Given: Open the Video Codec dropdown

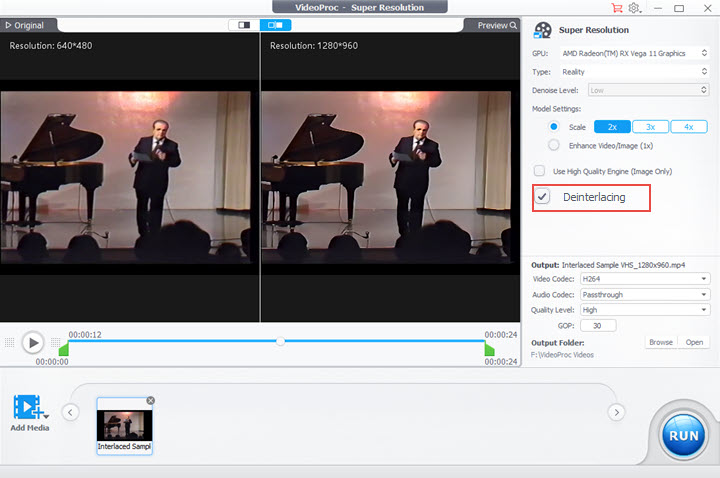Looking at the screenshot, I should [x=645, y=279].
